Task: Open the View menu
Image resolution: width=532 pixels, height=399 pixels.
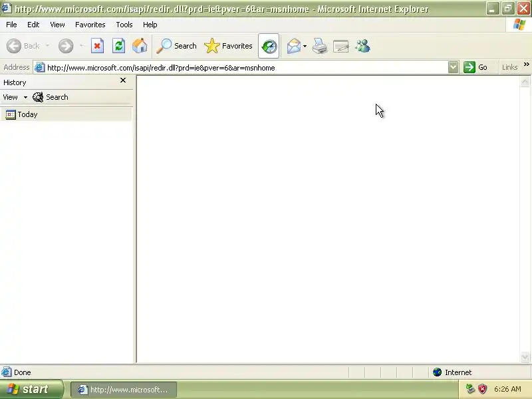Action: pyautogui.click(x=57, y=25)
